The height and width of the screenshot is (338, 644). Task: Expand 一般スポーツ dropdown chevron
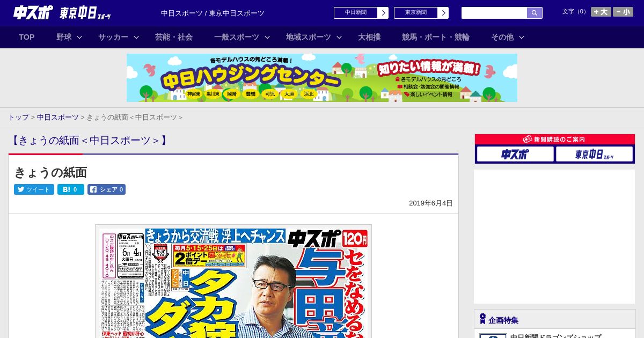[x=267, y=37]
